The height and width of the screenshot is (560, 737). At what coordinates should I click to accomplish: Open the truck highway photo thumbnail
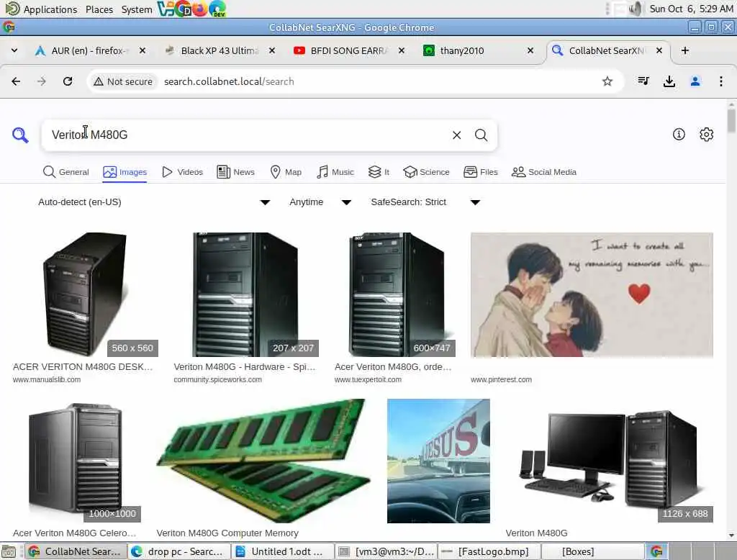click(438, 461)
